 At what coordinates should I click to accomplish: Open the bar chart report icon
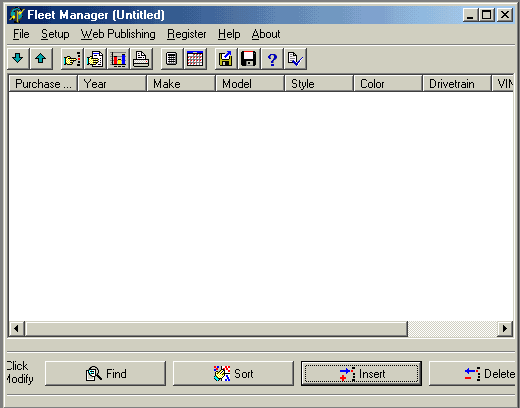118,59
